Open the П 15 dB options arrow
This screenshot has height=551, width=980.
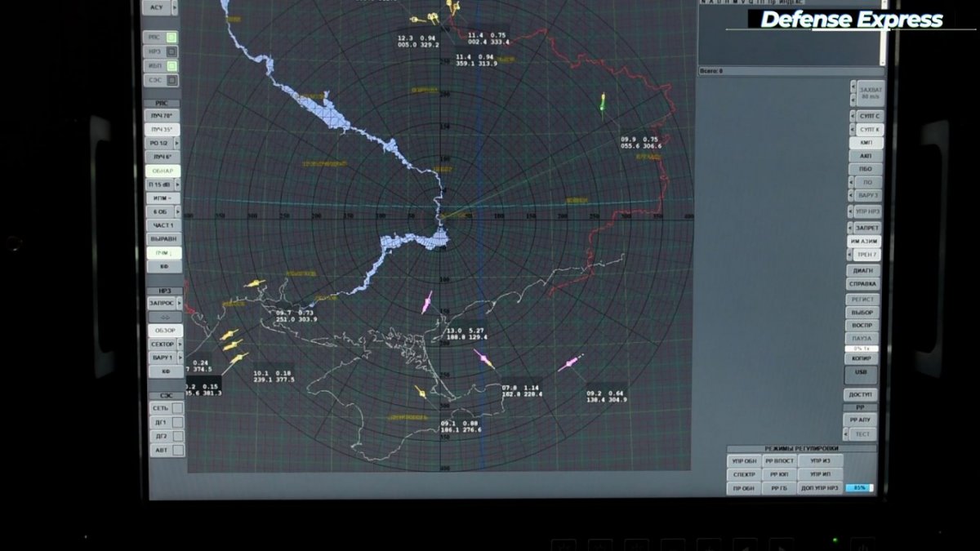[x=177, y=184]
